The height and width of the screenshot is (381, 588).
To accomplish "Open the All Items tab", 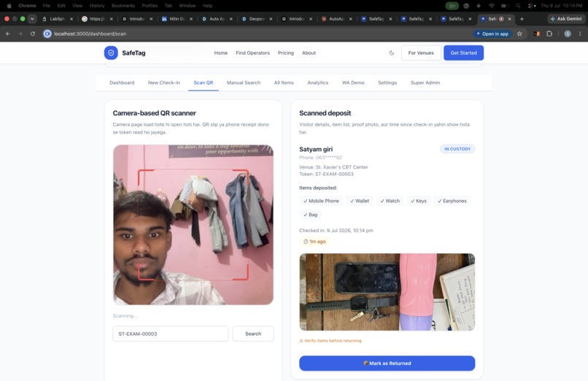I will pos(284,82).
